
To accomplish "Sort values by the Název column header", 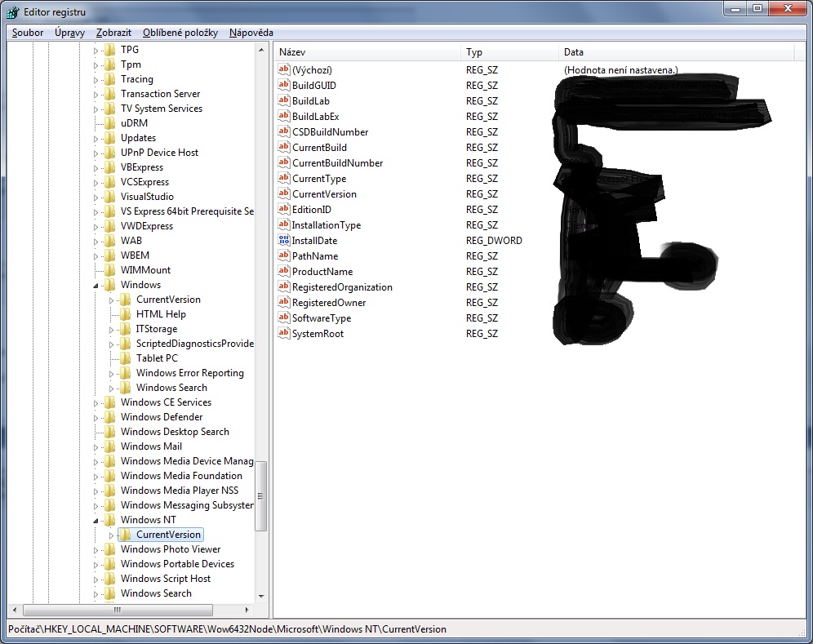I will pyautogui.click(x=367, y=52).
